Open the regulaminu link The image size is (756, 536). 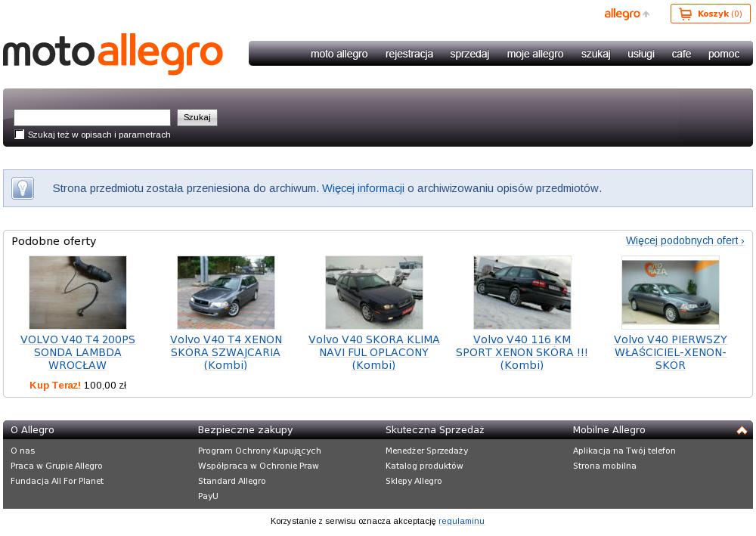tap(461, 521)
